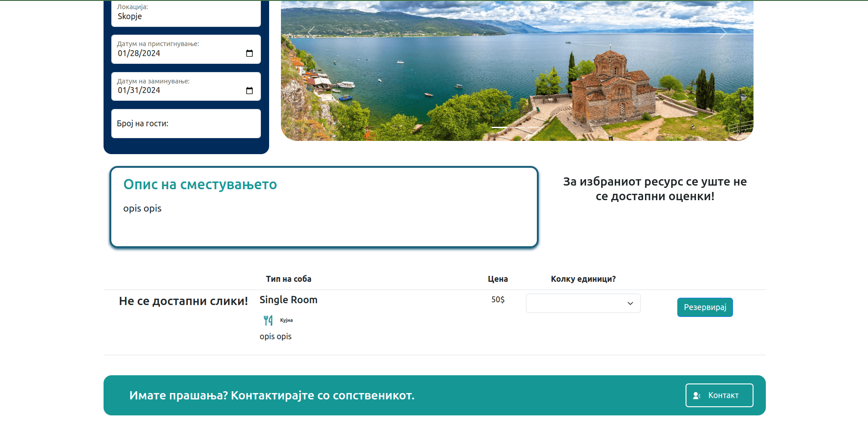The width and height of the screenshot is (868, 435).
Task: Click the Цена column header
Action: [498, 279]
